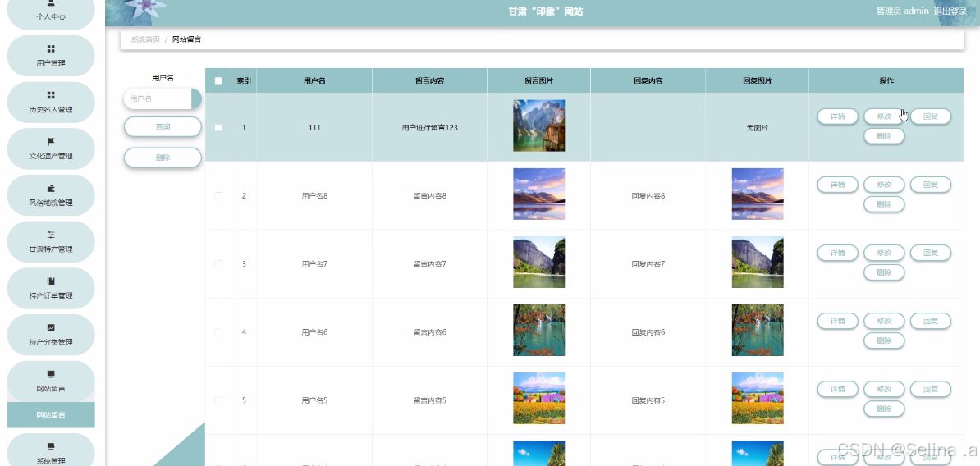Click 删除 in the 用户名5 row
Viewport: 980px width, 466px height.
click(x=884, y=409)
